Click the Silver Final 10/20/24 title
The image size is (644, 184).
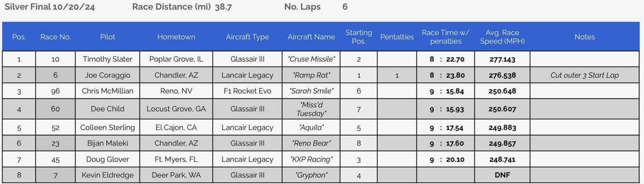tap(50, 7)
